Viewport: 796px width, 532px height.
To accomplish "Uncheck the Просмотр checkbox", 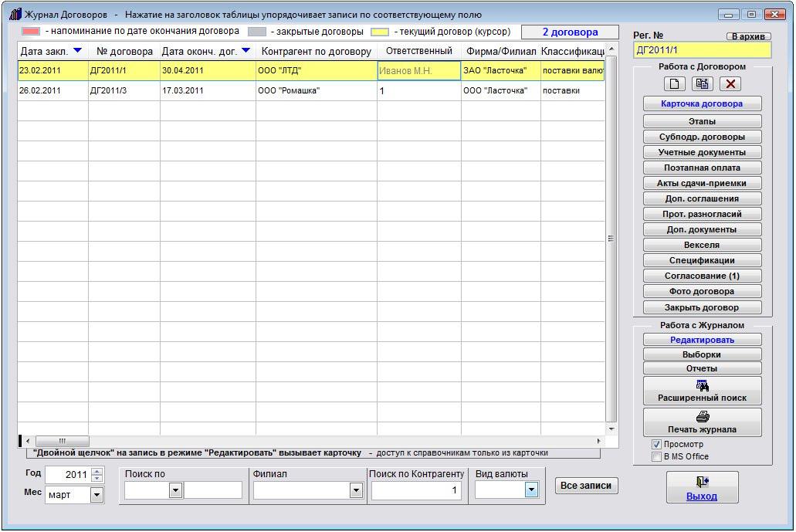I will pyautogui.click(x=656, y=445).
